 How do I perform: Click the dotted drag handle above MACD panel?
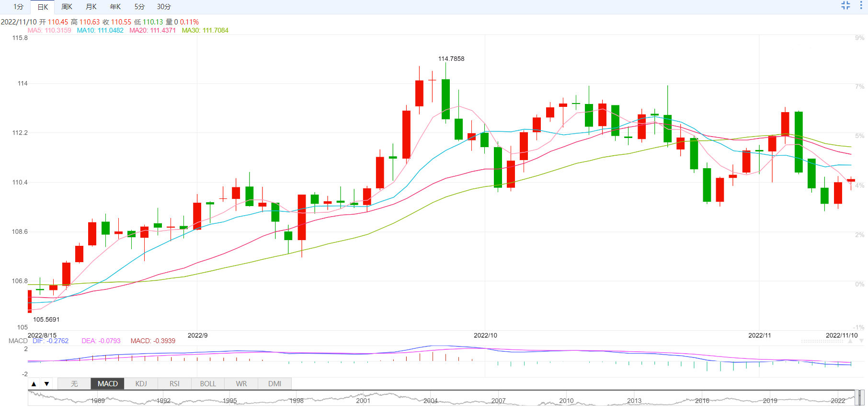click(822, 341)
